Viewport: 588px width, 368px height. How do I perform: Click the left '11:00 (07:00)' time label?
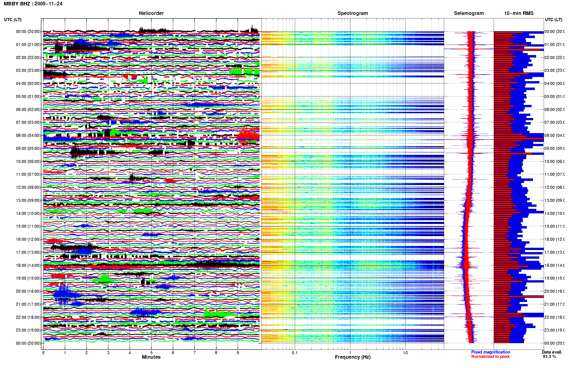tap(28, 174)
